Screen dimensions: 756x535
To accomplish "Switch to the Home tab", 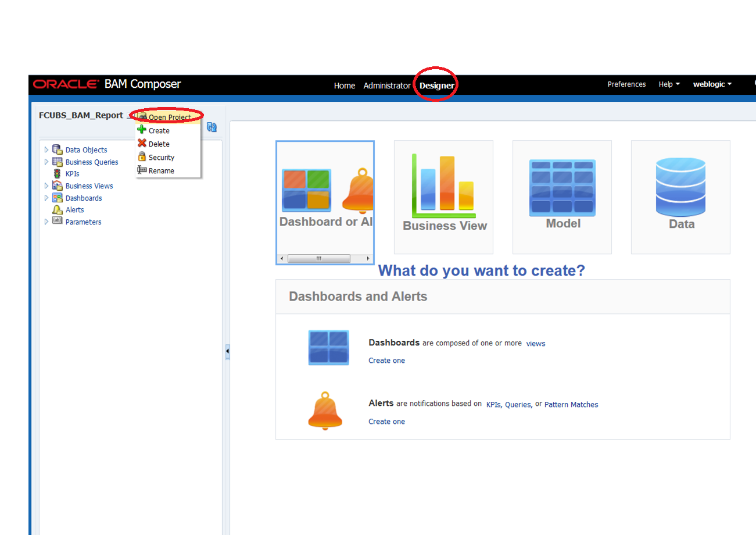I will [344, 85].
